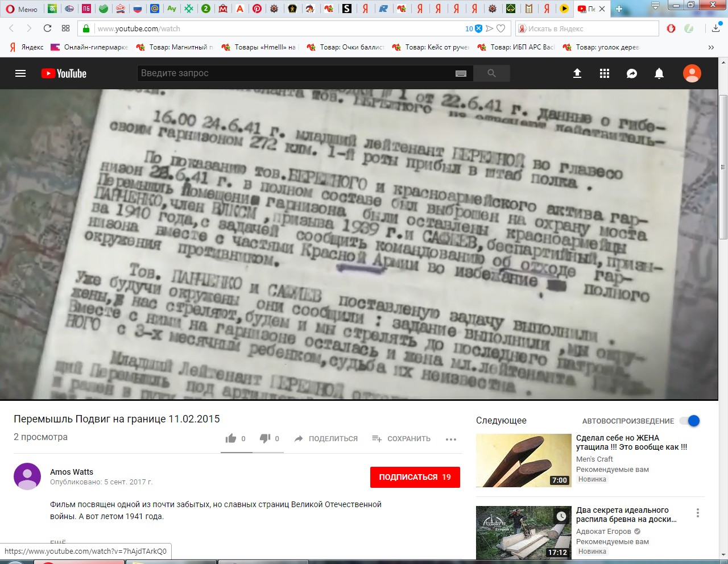
Task: Open YouTube notifications bell
Action: coord(659,73)
